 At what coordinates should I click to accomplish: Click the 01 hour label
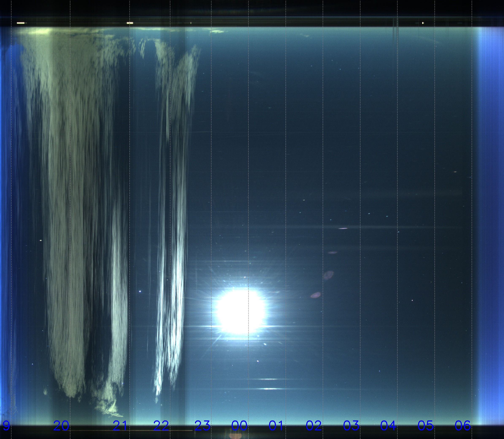(276, 425)
